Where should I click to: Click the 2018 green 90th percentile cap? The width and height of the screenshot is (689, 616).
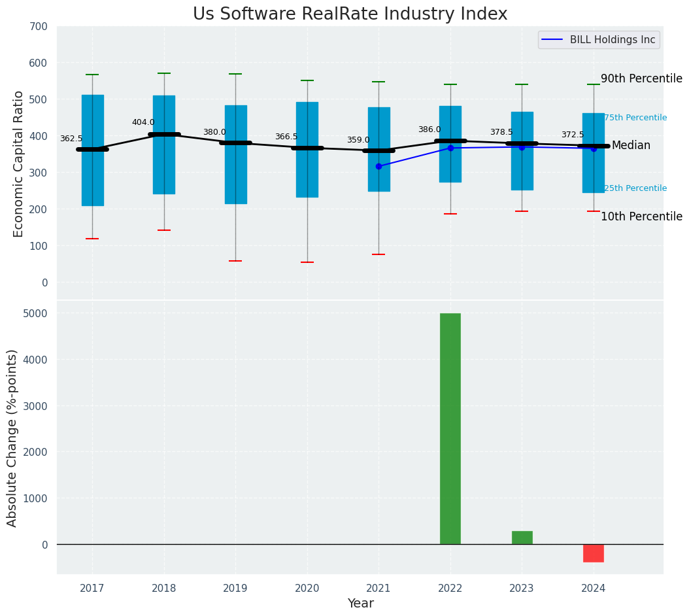coord(164,73)
